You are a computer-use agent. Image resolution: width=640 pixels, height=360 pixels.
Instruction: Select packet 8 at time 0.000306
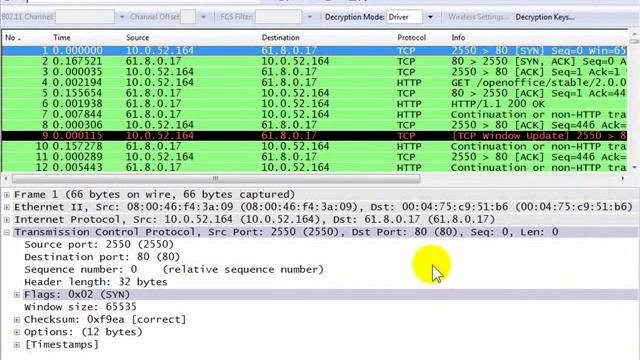(314, 125)
